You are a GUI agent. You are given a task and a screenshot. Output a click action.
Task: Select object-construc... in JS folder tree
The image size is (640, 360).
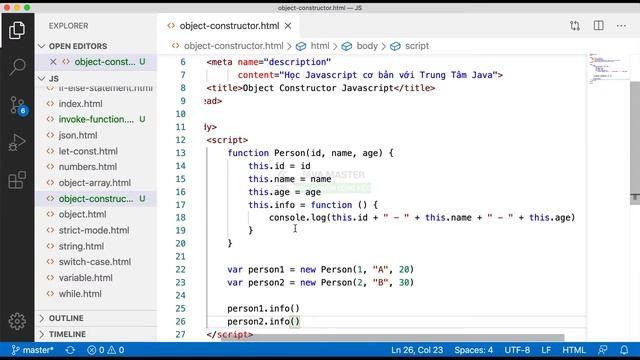coord(96,199)
